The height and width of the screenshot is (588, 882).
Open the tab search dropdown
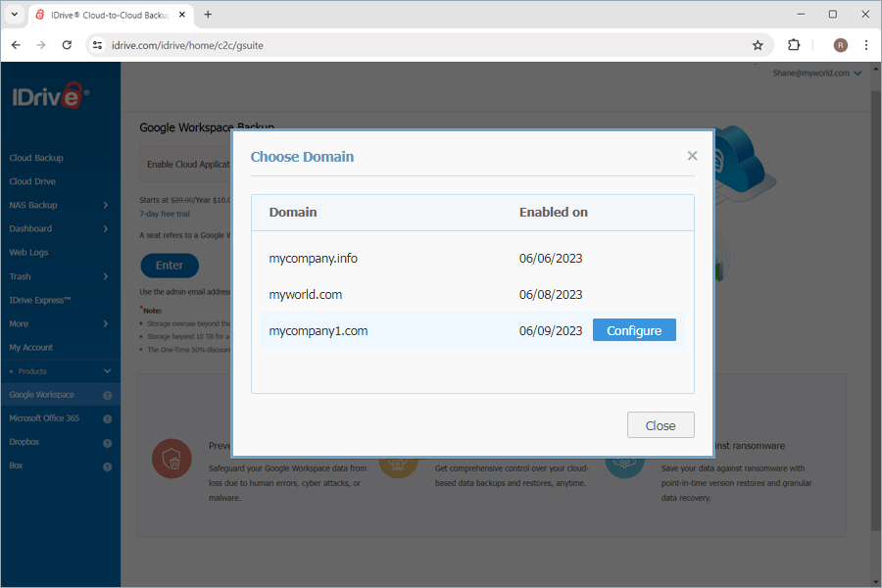[x=15, y=15]
